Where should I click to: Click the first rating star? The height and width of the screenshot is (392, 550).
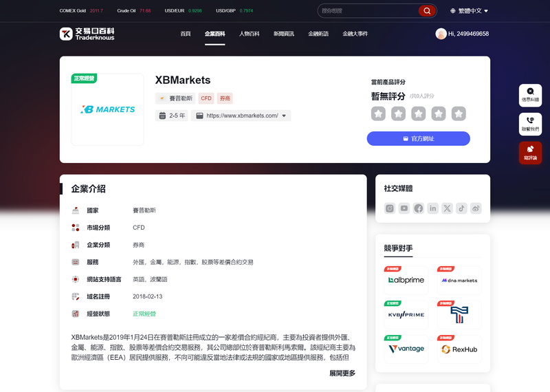pyautogui.click(x=378, y=113)
